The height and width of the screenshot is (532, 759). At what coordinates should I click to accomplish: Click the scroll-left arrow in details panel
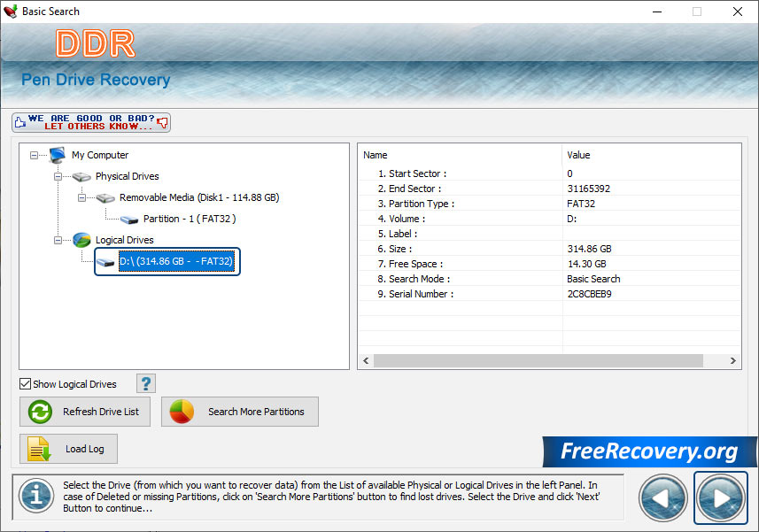[366, 361]
